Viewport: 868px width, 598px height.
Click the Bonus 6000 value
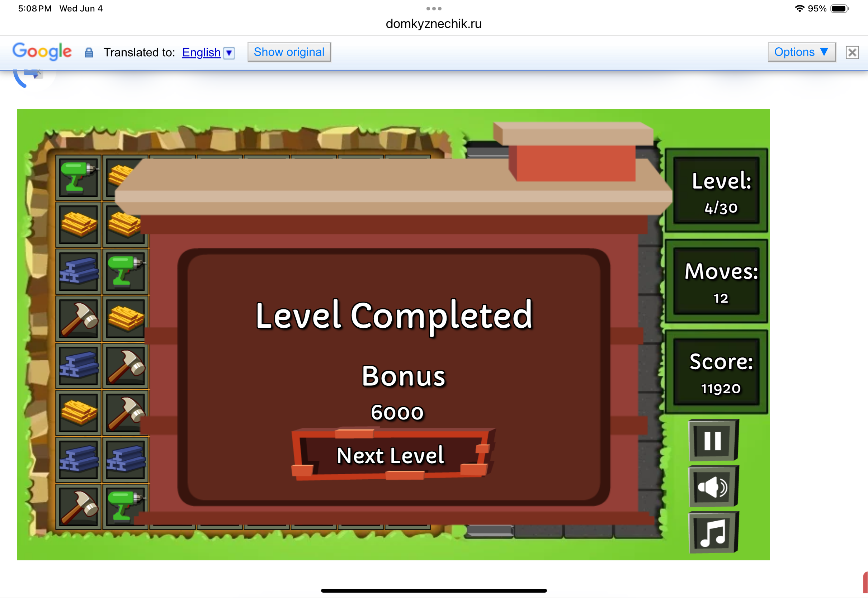[x=397, y=413]
